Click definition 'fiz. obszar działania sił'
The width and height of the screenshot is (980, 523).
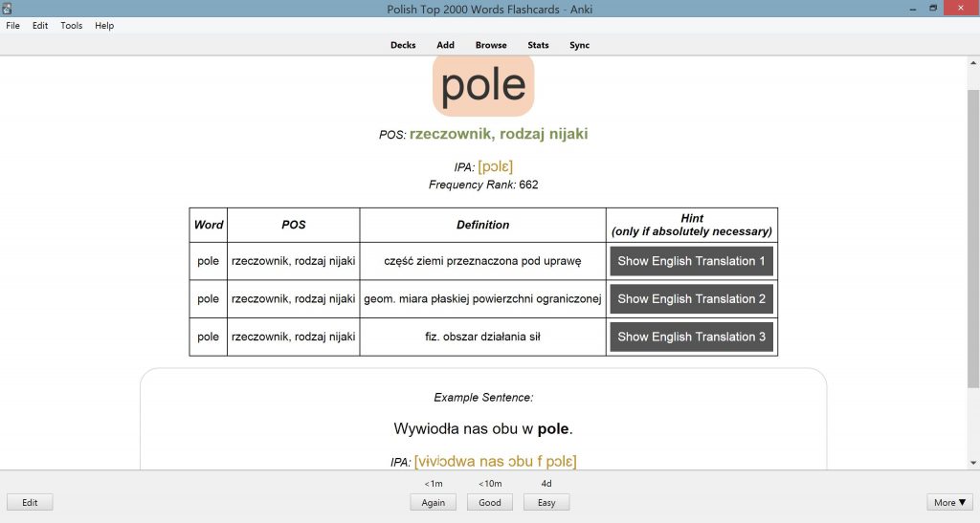coord(482,337)
